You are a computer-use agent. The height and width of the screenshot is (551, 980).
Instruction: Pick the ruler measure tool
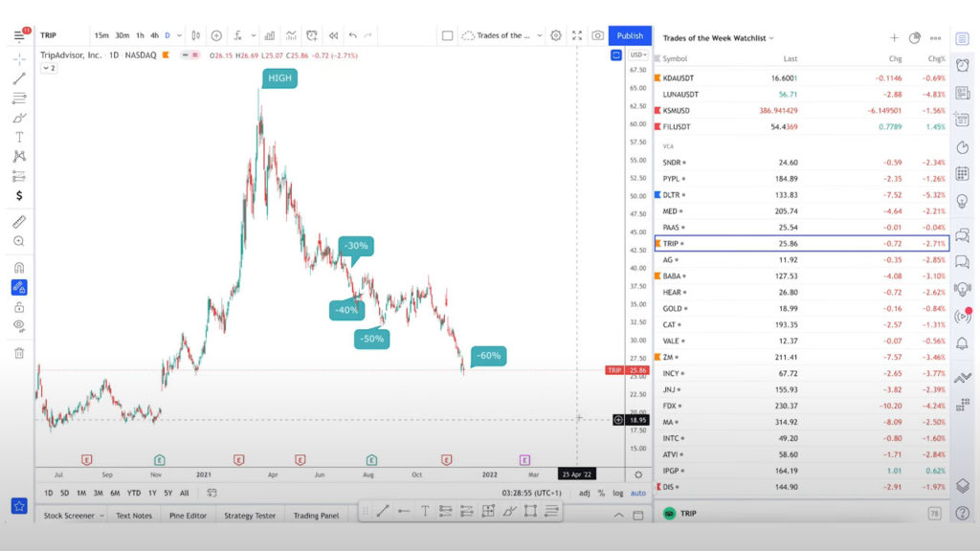click(x=19, y=222)
